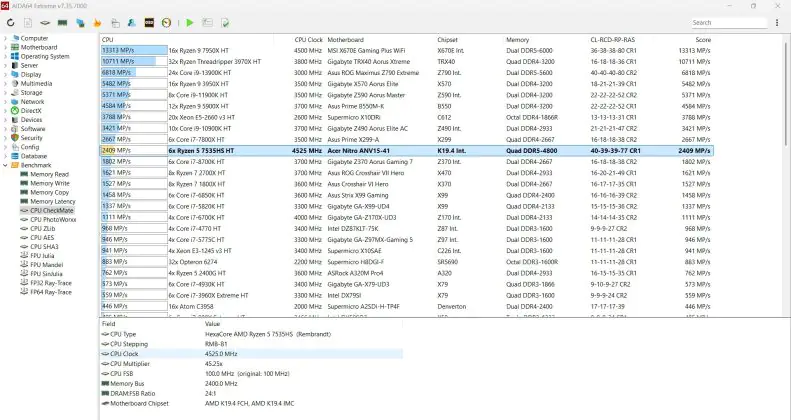Image resolution: width=791 pixels, height=420 pixels.
Task: Select the CPU SHA3 benchmark
Action: point(44,247)
